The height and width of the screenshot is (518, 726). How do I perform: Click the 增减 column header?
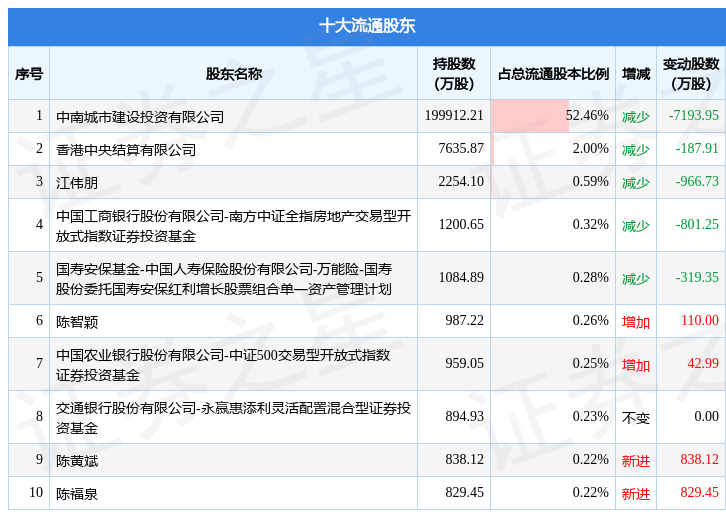(636, 74)
